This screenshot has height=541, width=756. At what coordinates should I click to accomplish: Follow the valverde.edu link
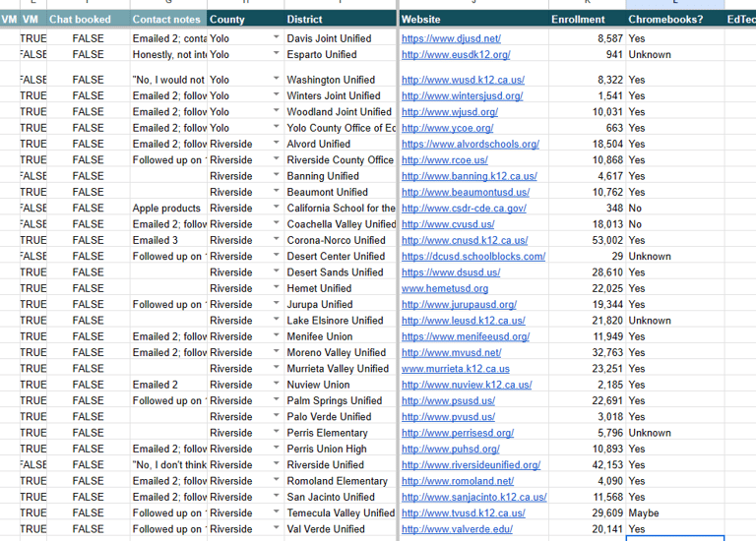[457, 529]
